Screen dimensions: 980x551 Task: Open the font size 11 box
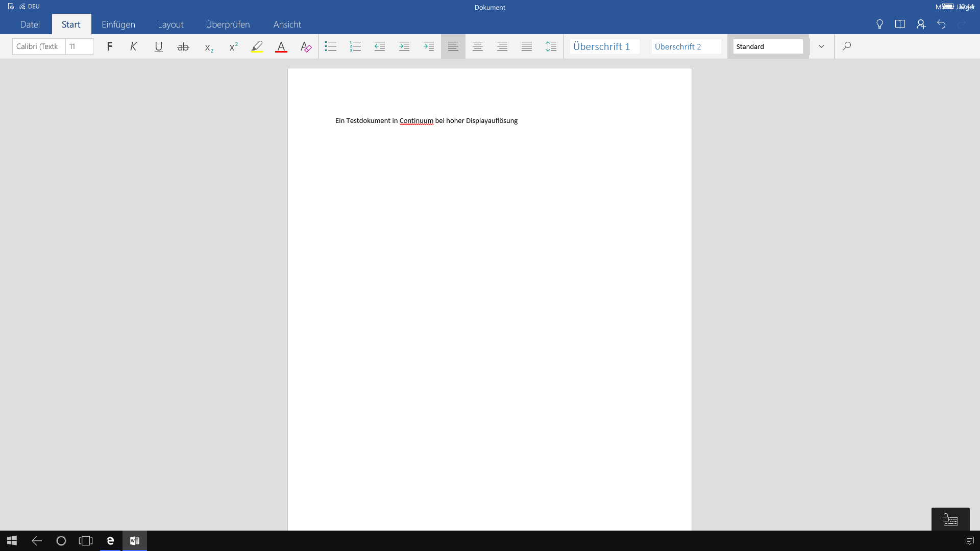[79, 46]
